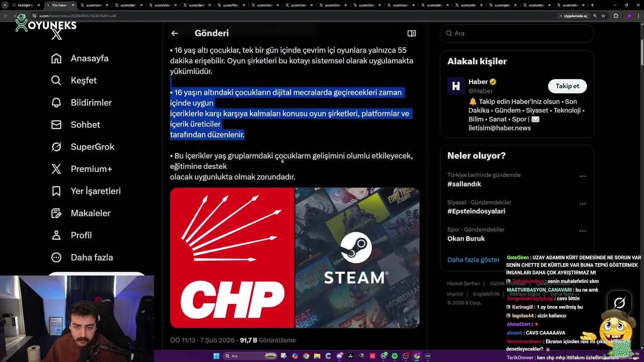Image resolution: width=644 pixels, height=362 pixels.
Task: Click iletisim@haber.news email in bio
Action: pyautogui.click(x=500, y=128)
